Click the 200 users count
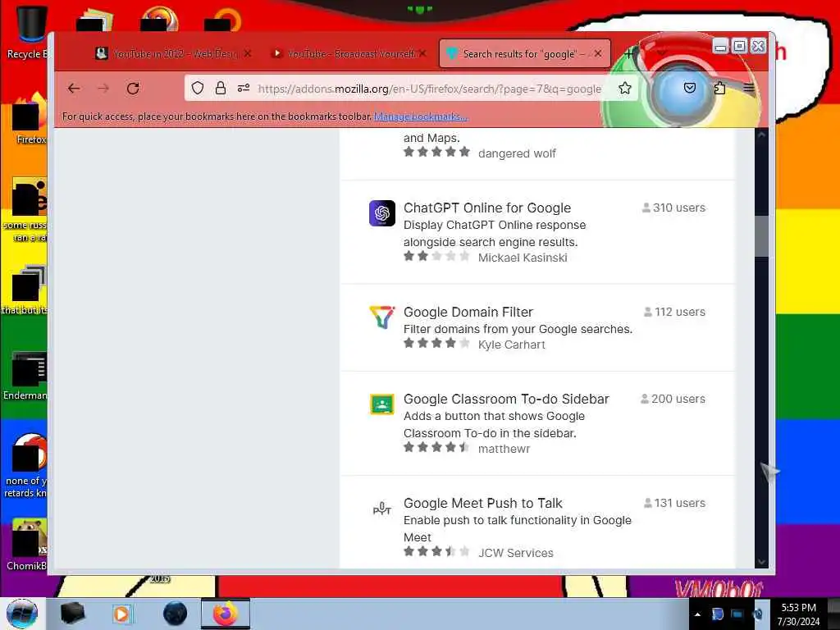The width and height of the screenshot is (840, 630). 673,399
